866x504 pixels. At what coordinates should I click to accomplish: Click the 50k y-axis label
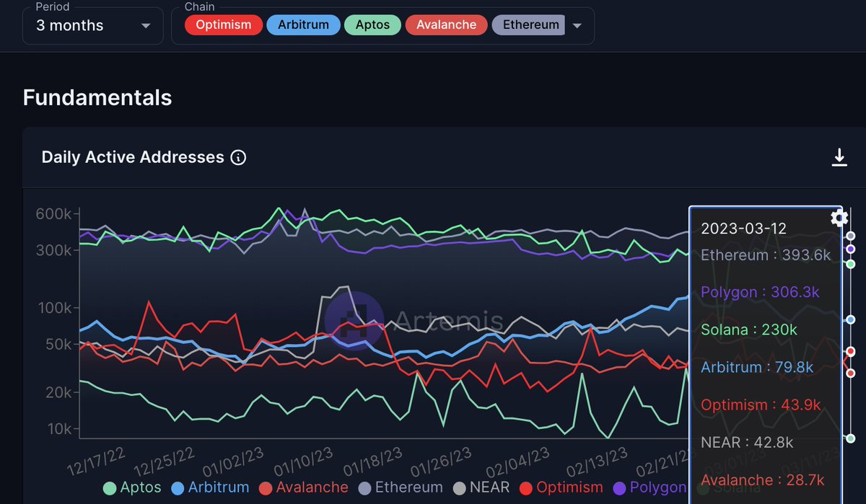(x=58, y=344)
